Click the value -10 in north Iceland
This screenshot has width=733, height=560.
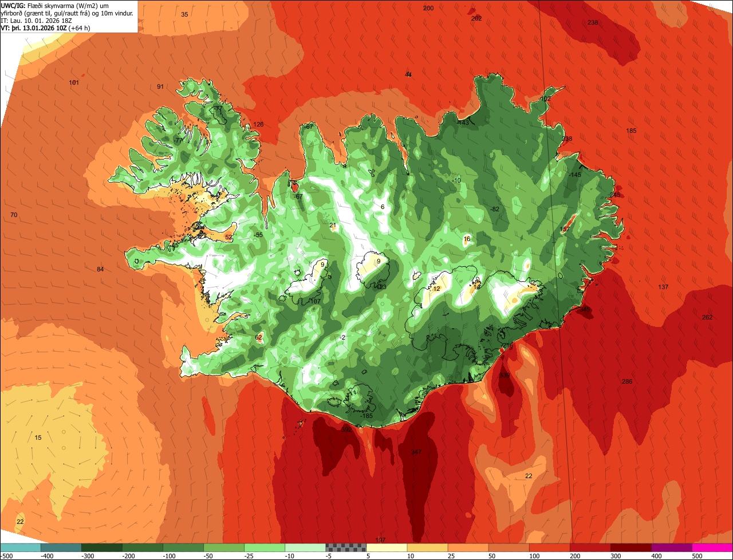456,181
